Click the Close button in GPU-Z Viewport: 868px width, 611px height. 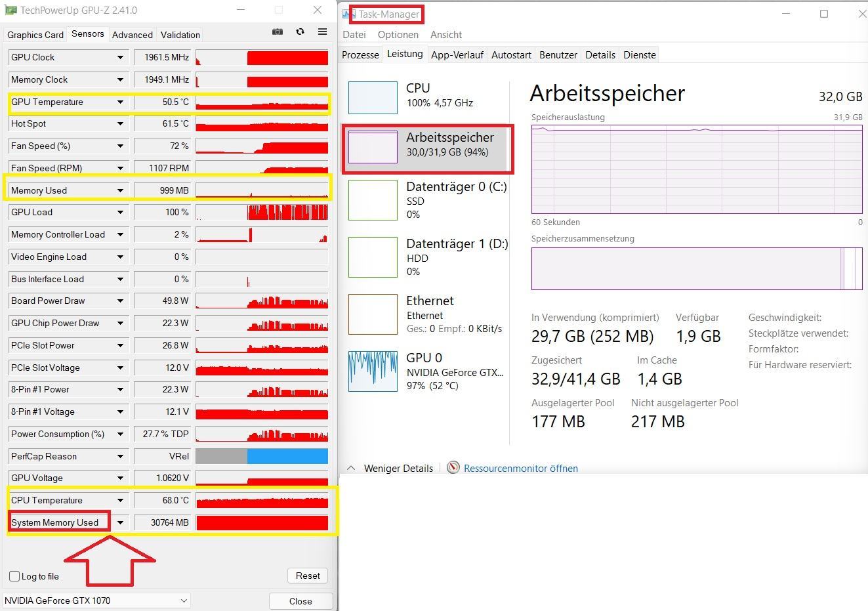300,601
